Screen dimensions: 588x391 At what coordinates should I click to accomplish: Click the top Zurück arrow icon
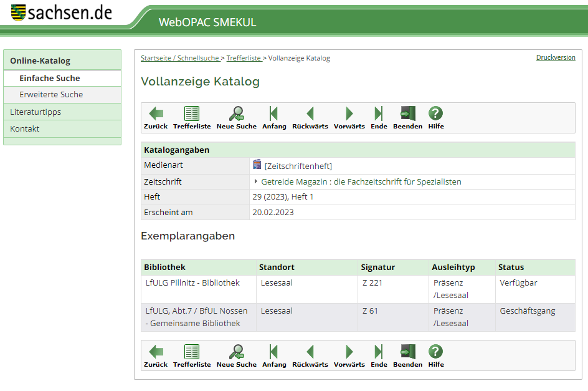tap(156, 113)
